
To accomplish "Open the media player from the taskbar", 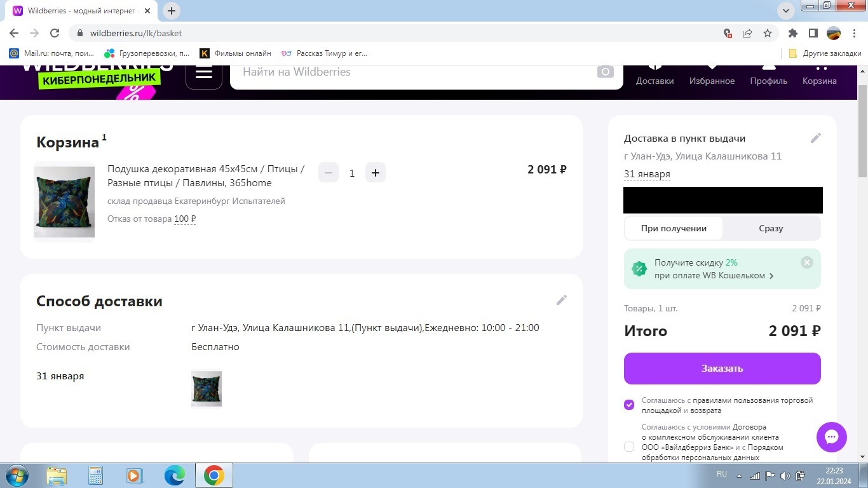I will (x=134, y=475).
